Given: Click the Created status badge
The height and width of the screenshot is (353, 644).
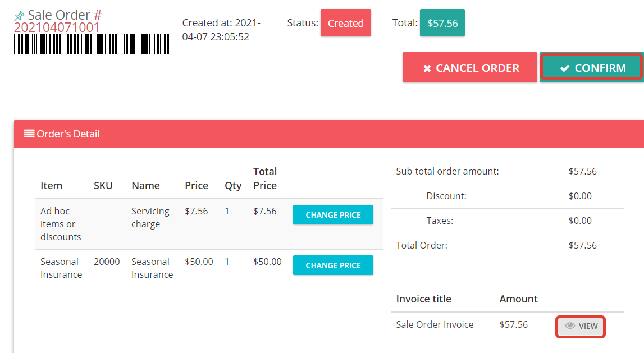Looking at the screenshot, I should click(x=346, y=23).
